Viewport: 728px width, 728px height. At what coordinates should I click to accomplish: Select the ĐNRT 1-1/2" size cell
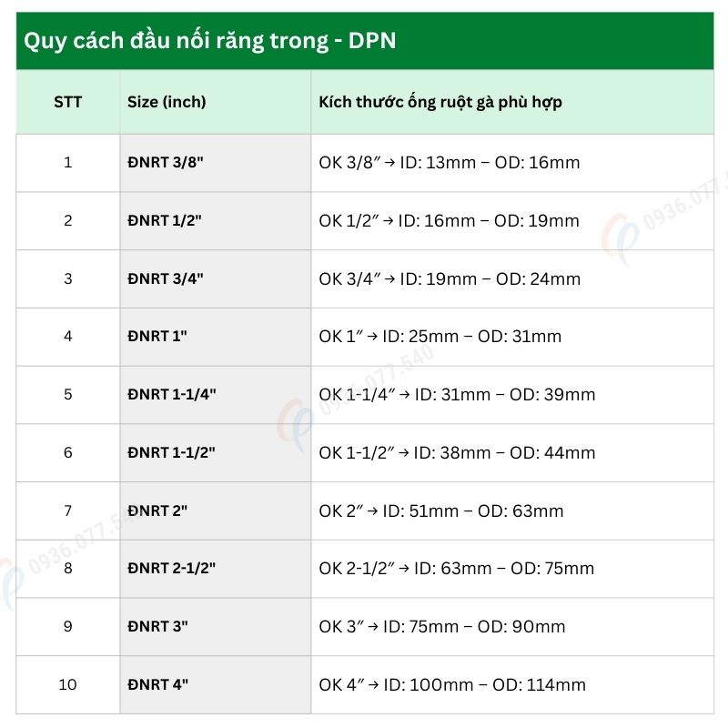pos(172,452)
